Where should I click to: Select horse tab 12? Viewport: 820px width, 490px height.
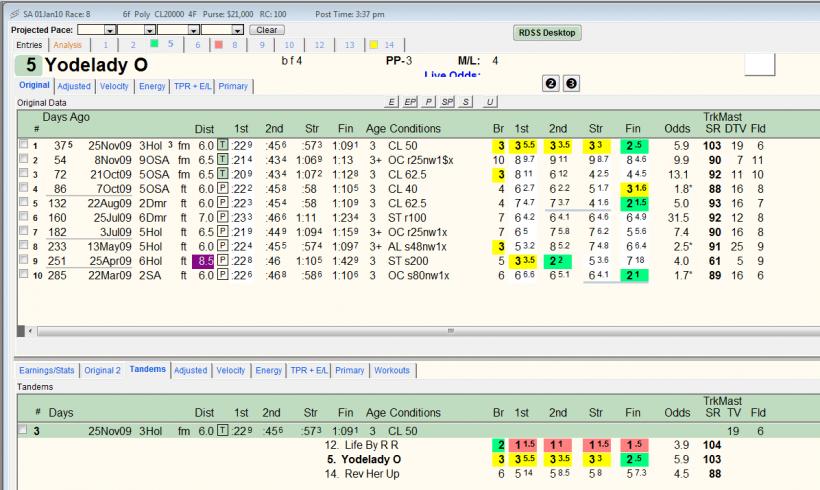pos(320,45)
